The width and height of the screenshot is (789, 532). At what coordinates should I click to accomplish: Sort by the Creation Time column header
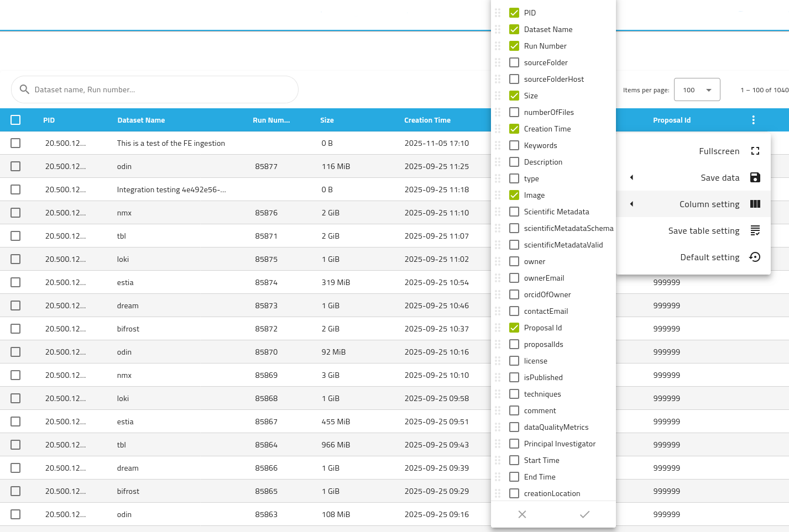427,120
